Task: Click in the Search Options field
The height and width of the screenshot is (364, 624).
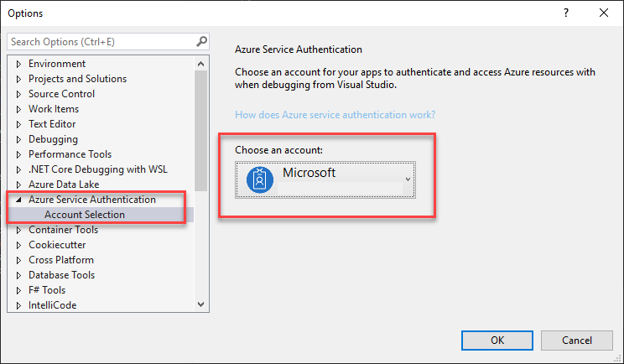Action: click(x=101, y=41)
